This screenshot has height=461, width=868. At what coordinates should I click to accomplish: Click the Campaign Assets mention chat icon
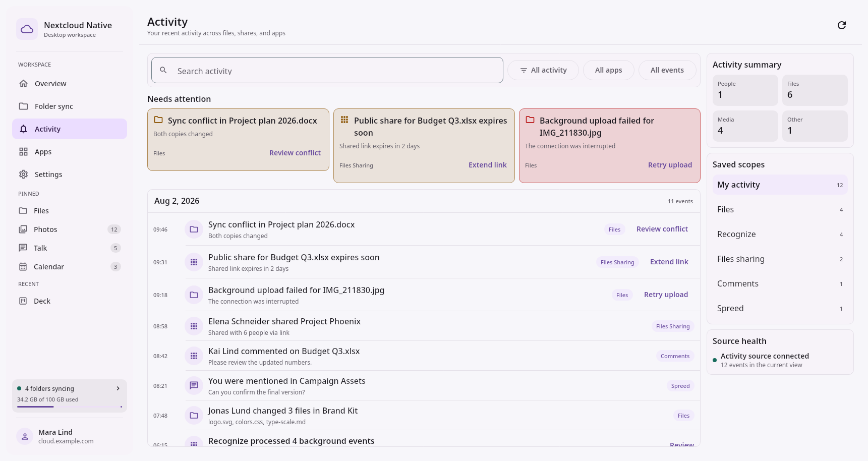(194, 386)
